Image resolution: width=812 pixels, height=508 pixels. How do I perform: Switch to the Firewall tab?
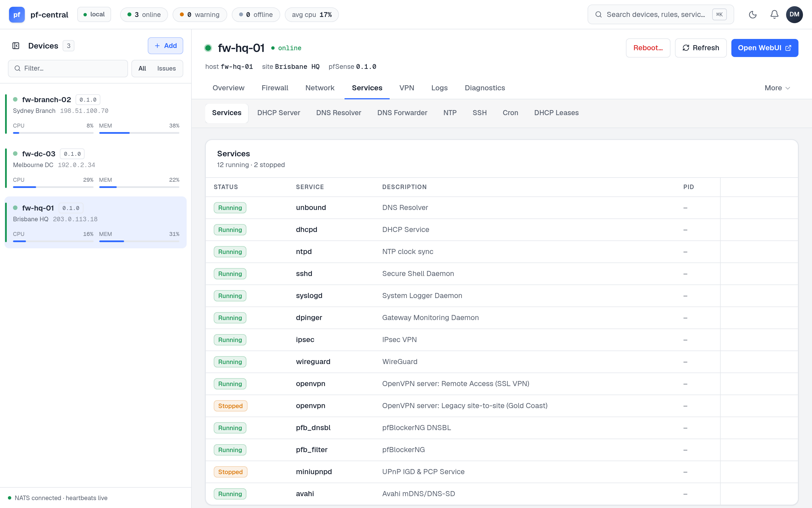(x=275, y=88)
